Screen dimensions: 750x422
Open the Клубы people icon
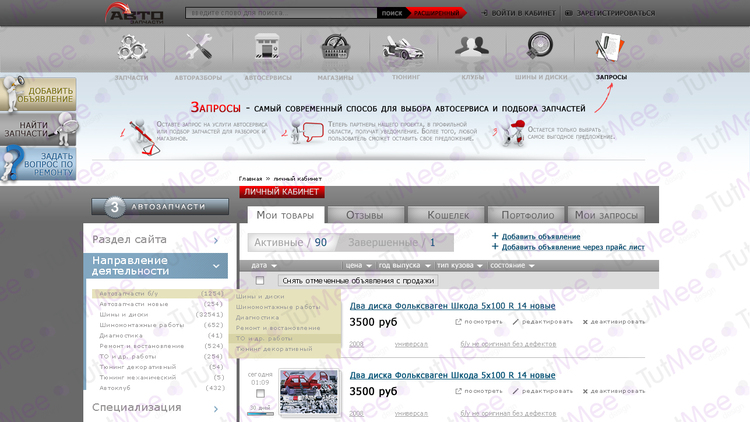click(x=470, y=47)
